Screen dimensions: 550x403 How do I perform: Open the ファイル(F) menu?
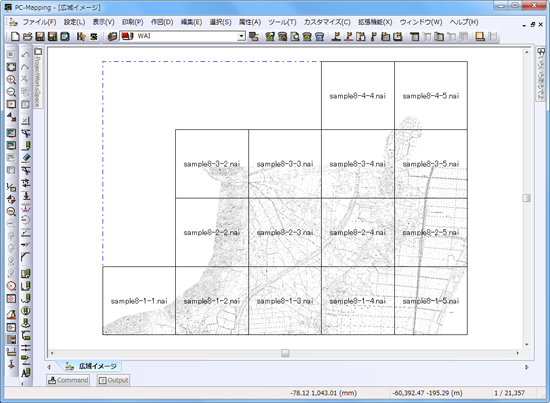[39, 22]
